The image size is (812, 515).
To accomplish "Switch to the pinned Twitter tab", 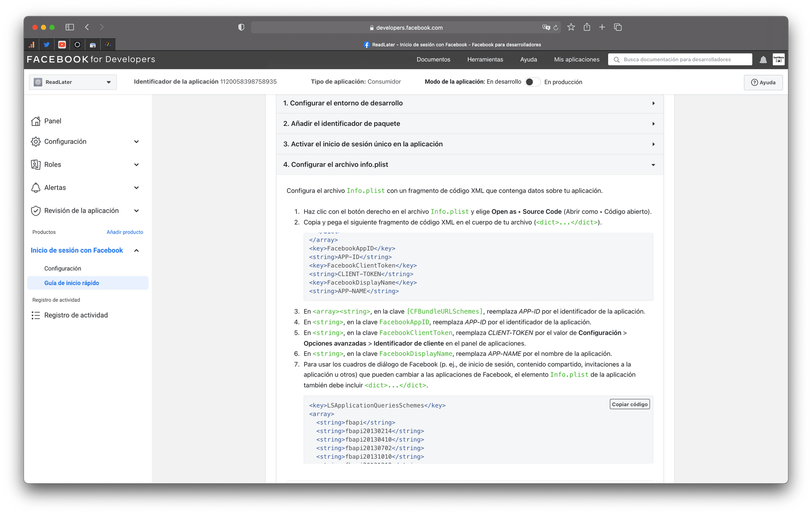I will click(47, 45).
